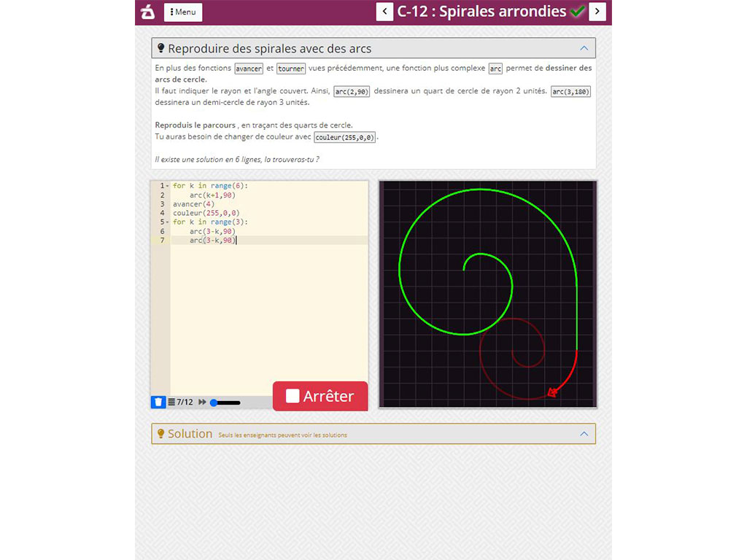This screenshot has width=747, height=560.
Task: Click the green checkmark next to the title
Action: tap(578, 11)
